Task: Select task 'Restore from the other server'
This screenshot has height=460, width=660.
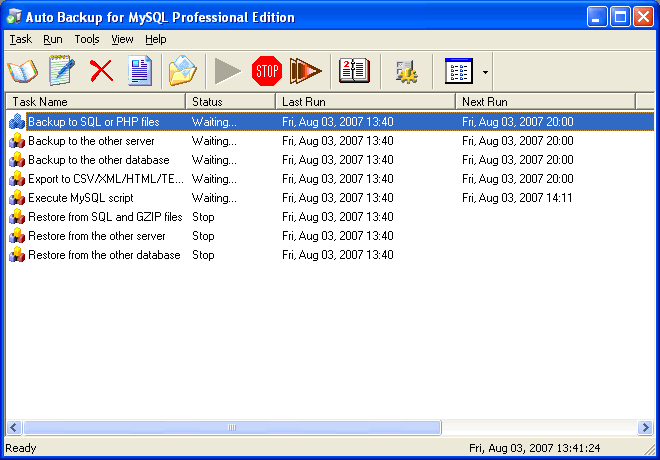Action: click(96, 235)
